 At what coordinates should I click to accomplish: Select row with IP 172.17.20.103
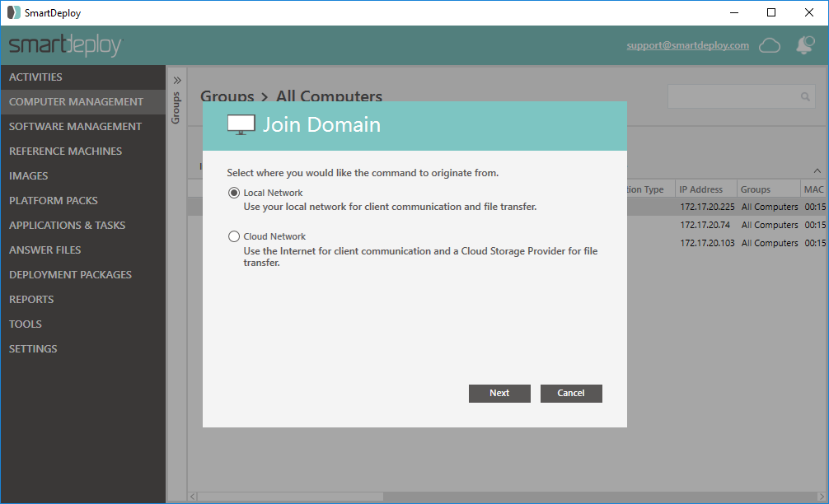(707, 243)
